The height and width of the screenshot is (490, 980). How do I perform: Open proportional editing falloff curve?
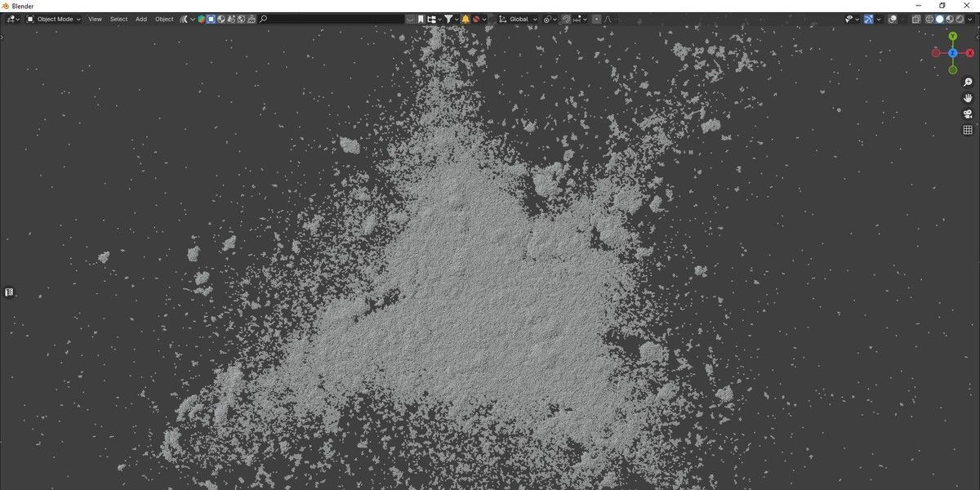tap(608, 19)
